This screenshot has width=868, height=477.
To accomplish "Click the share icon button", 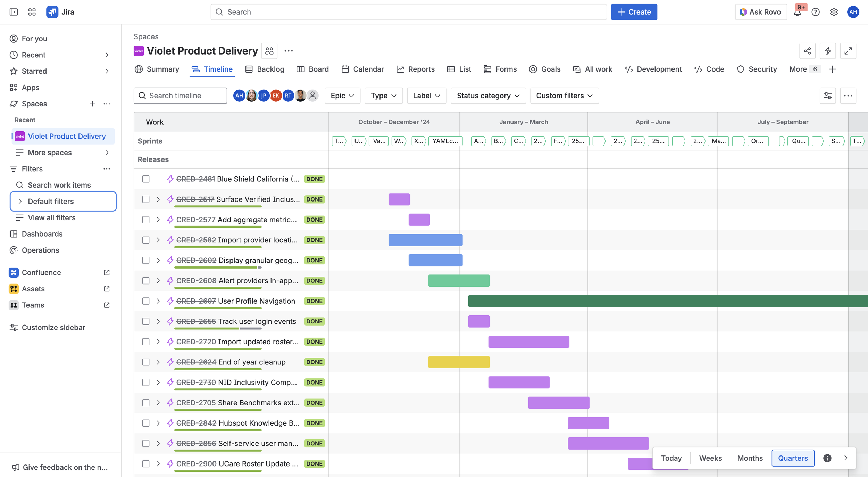I will click(x=807, y=51).
